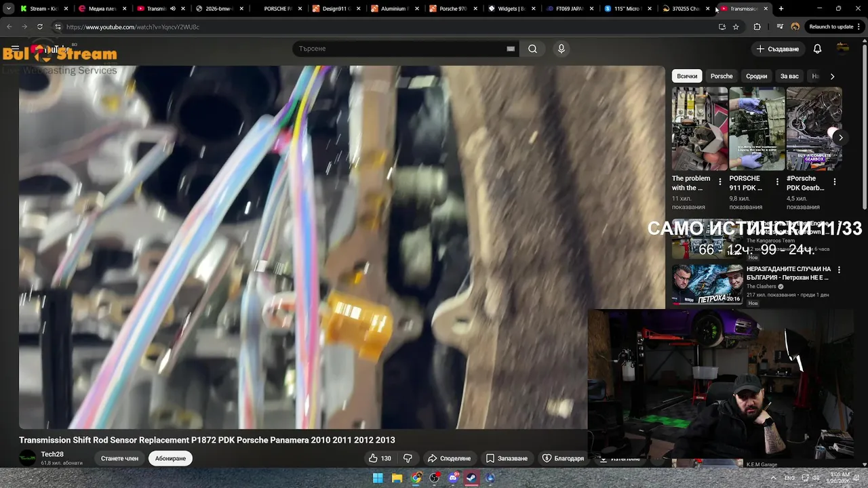Open YouTube account avatar menu
Image resolution: width=868 pixels, height=488 pixels.
pos(843,49)
